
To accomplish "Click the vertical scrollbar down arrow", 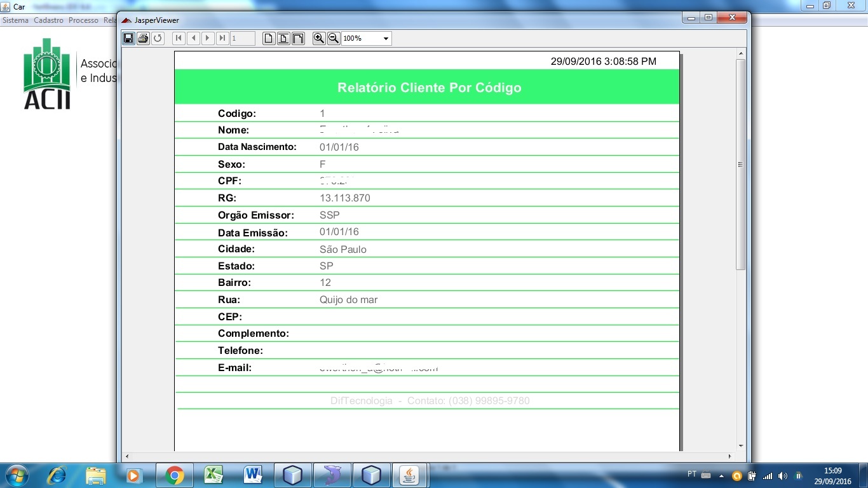I will click(x=741, y=446).
